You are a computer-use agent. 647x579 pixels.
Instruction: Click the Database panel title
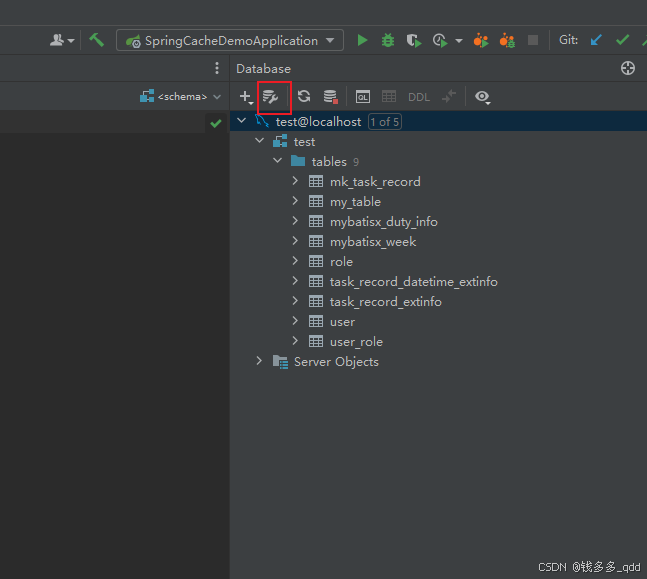(263, 69)
